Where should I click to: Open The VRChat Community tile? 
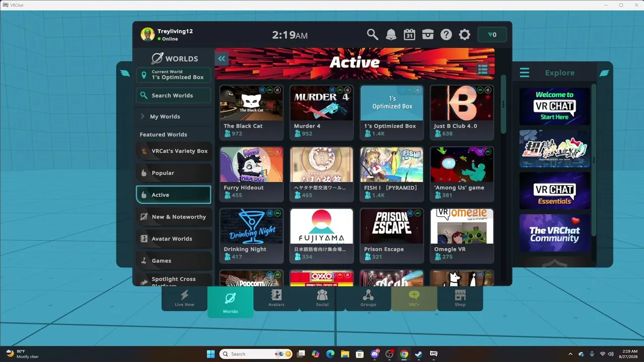[x=554, y=233]
